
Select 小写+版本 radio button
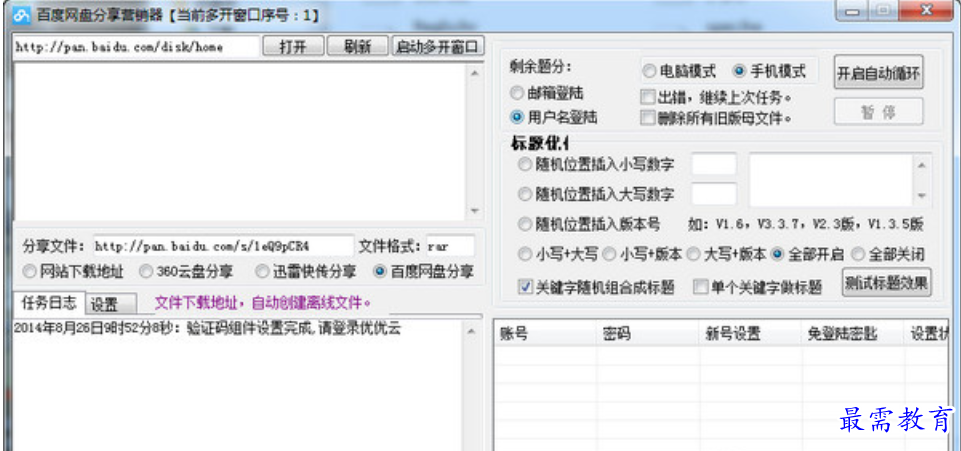pos(643,254)
